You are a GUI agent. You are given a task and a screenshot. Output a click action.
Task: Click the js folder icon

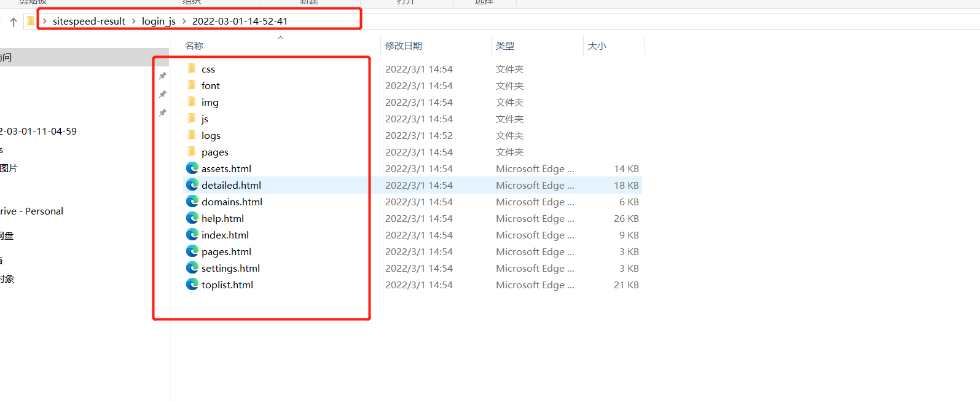(192, 118)
